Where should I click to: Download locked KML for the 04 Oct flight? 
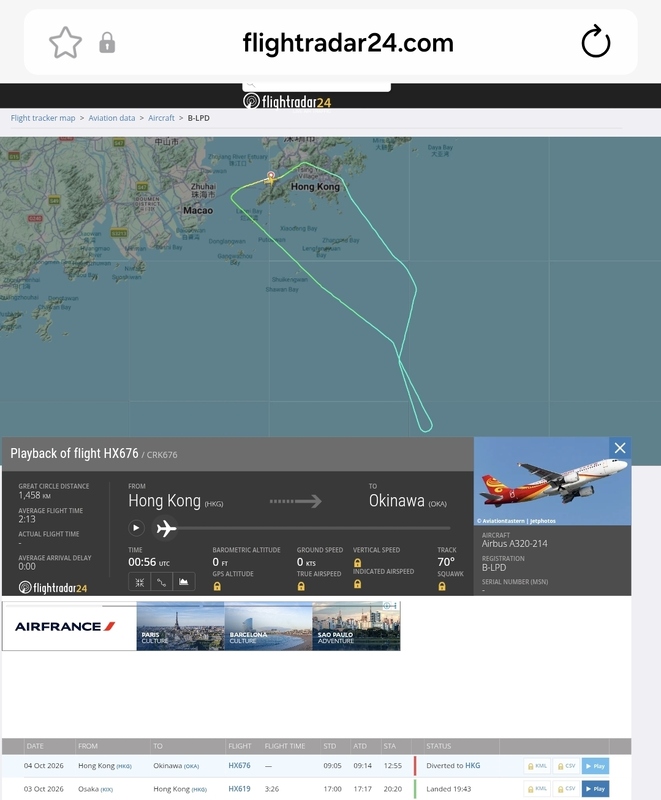click(x=537, y=766)
